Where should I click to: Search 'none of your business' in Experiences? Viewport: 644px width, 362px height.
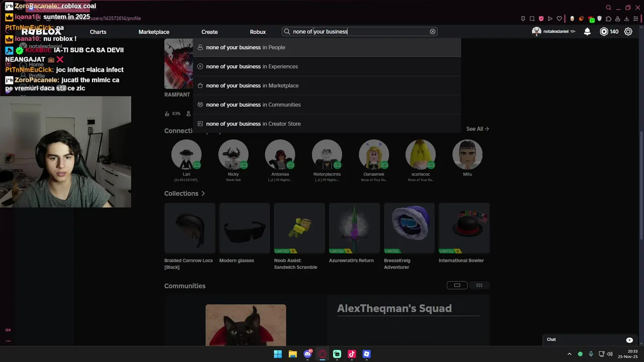327,66
